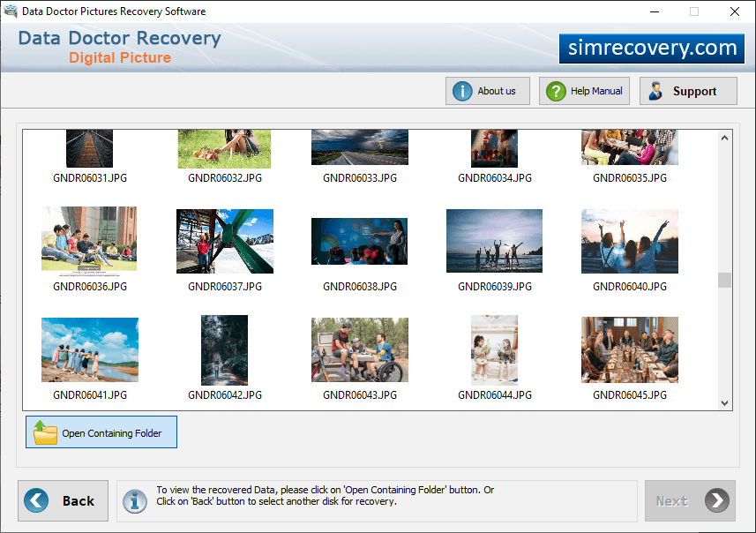The height and width of the screenshot is (533, 756).
Task: Select thumbnail of GNDR06035.JPG group meeting
Action: tap(630, 147)
